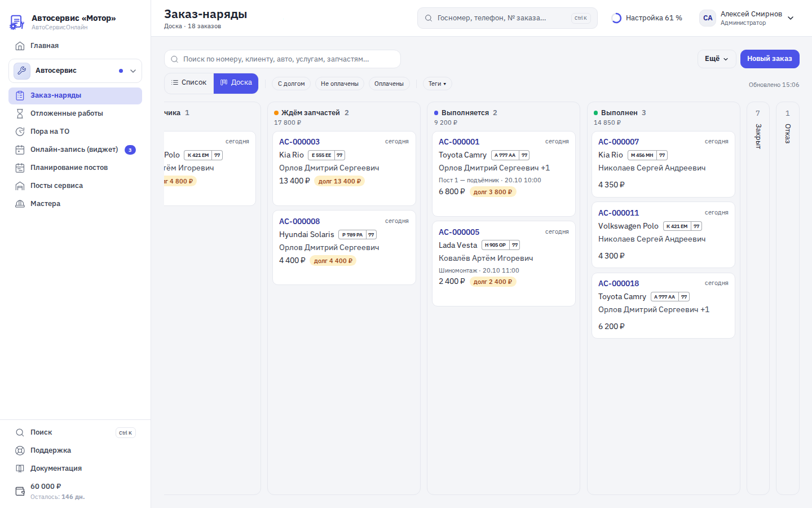The image size is (812, 508).
Task: Click the Автосервис «Мотор» logo icon
Action: coord(17,22)
